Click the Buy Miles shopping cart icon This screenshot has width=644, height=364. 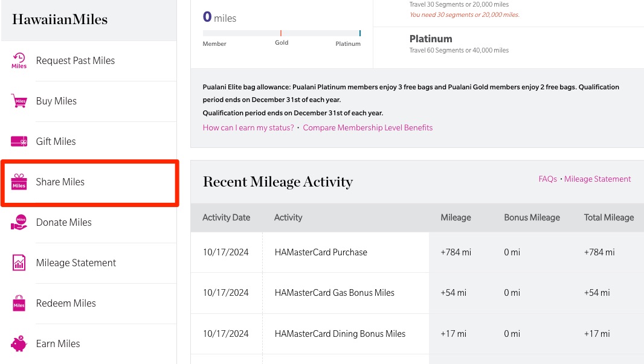(x=19, y=101)
